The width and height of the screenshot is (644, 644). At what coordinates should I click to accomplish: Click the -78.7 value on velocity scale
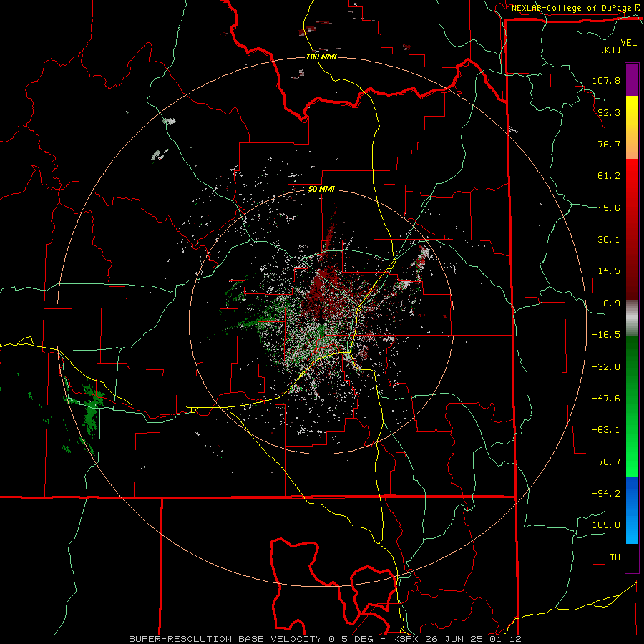click(x=606, y=462)
